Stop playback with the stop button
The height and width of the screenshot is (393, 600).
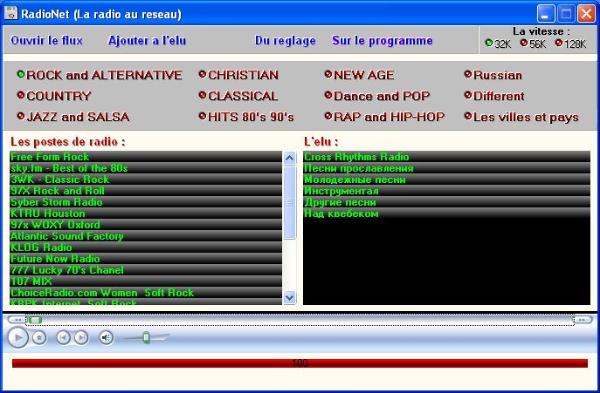(x=39, y=338)
